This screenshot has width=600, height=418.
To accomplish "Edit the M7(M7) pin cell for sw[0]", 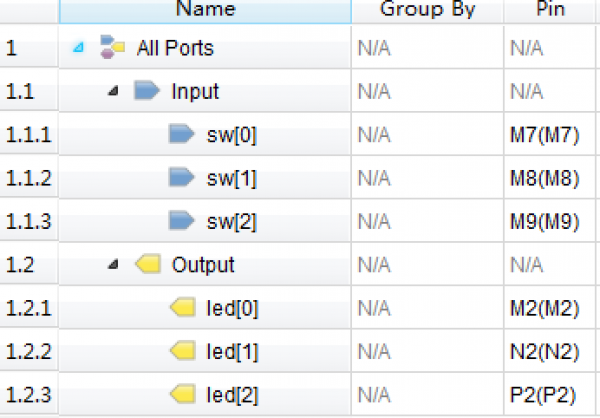I will [x=549, y=134].
